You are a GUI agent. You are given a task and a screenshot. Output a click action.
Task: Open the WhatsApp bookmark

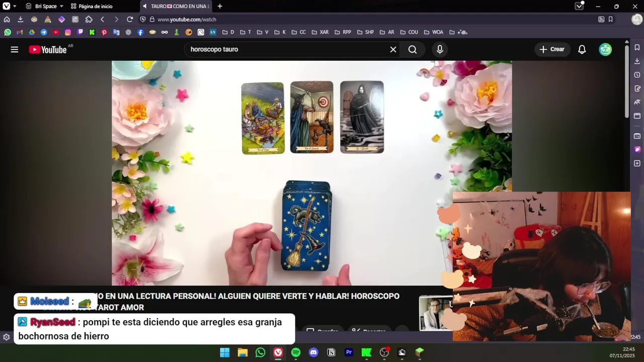click(8, 32)
